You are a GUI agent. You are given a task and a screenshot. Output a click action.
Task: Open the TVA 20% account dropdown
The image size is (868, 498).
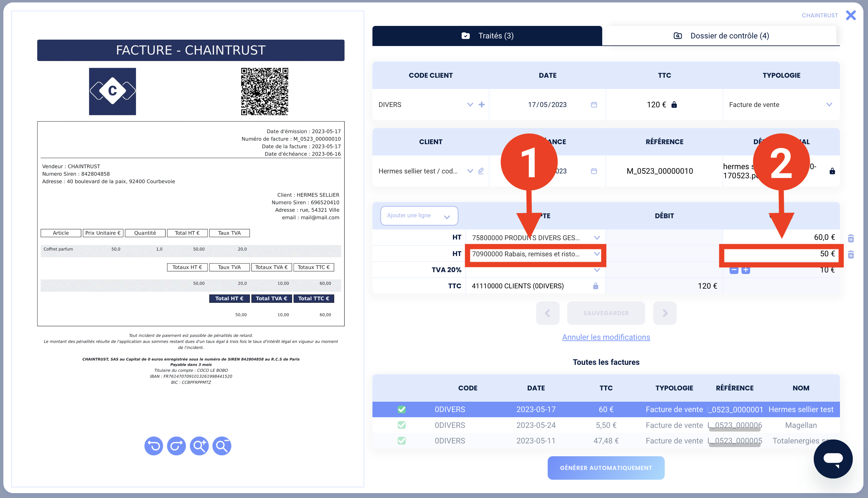(x=597, y=270)
